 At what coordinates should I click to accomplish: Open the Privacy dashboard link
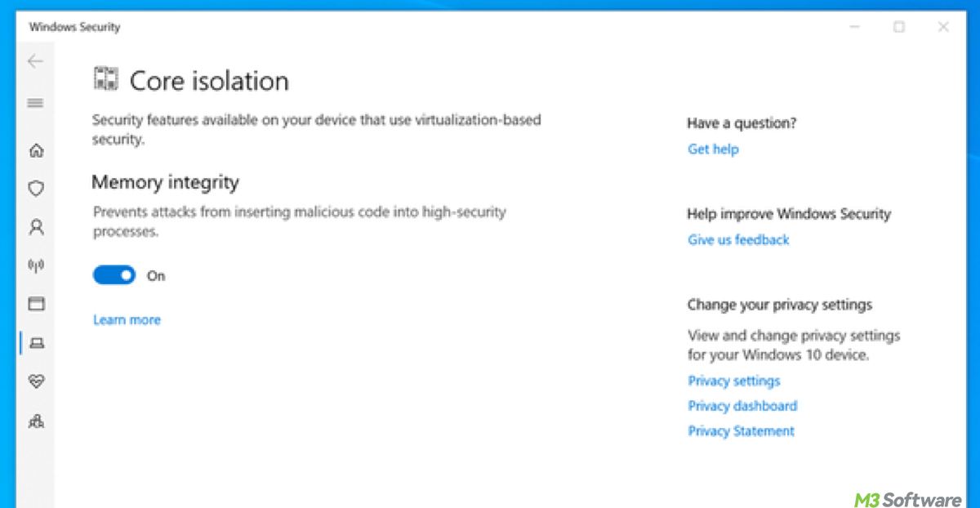point(742,406)
